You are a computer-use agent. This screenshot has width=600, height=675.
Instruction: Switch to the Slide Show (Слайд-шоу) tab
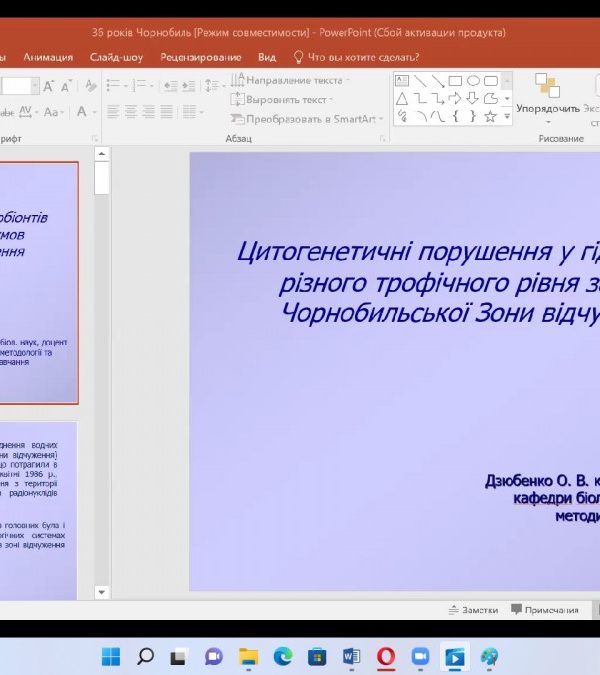(x=114, y=57)
